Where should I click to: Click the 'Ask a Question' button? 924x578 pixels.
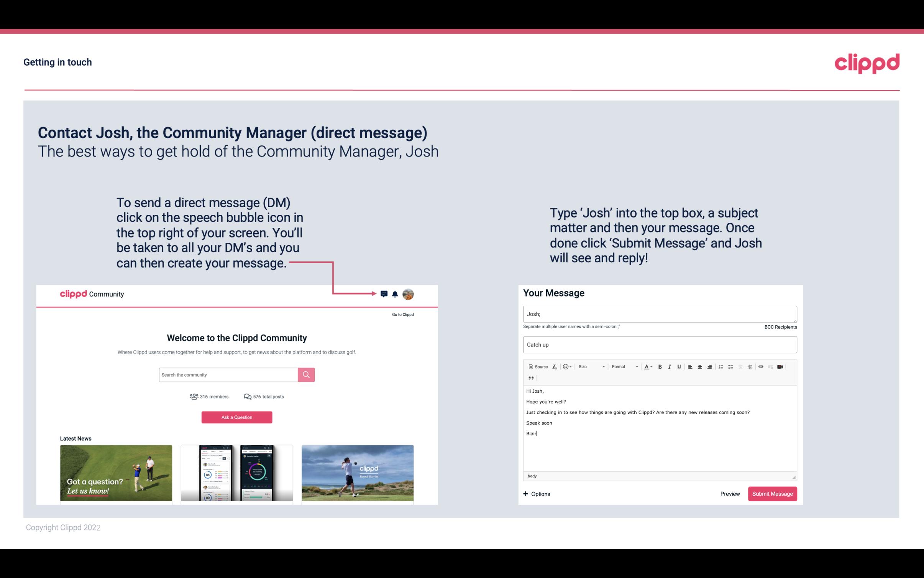237,417
